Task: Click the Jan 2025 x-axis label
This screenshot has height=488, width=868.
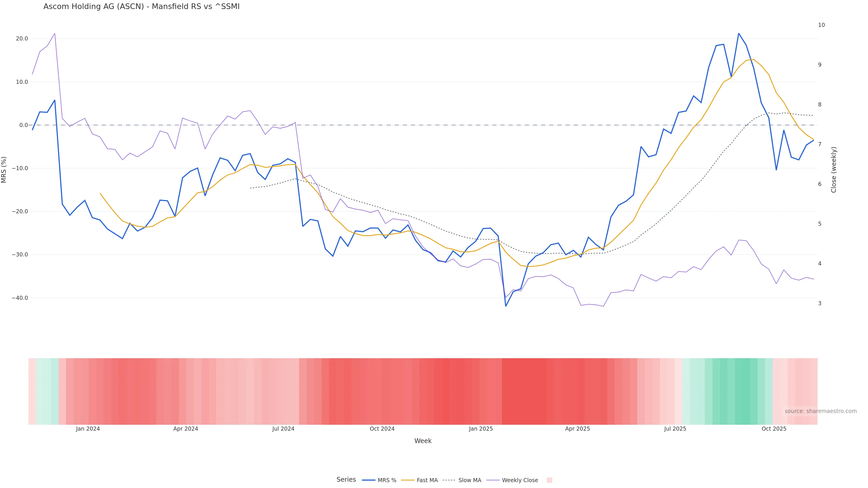Action: pyautogui.click(x=481, y=429)
